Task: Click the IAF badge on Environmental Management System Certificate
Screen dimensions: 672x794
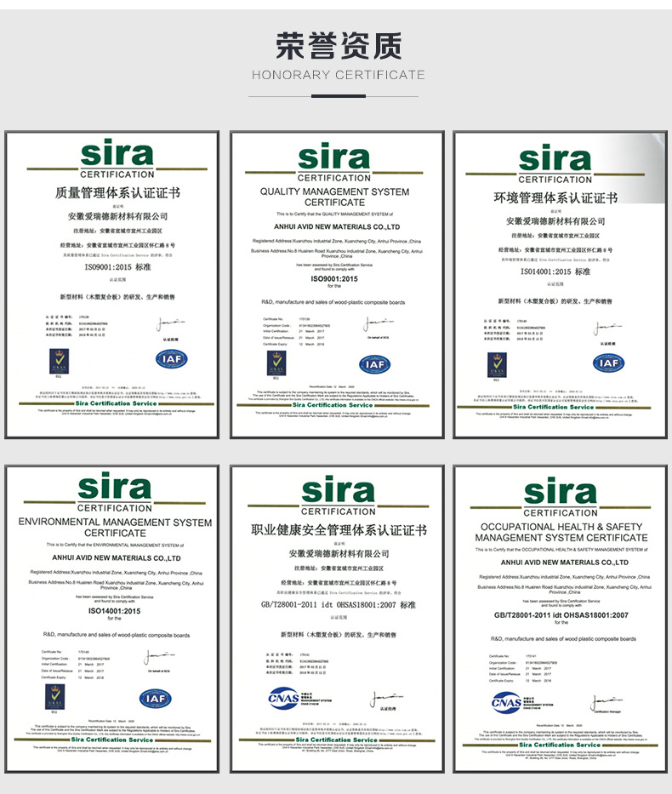Action: 156,699
